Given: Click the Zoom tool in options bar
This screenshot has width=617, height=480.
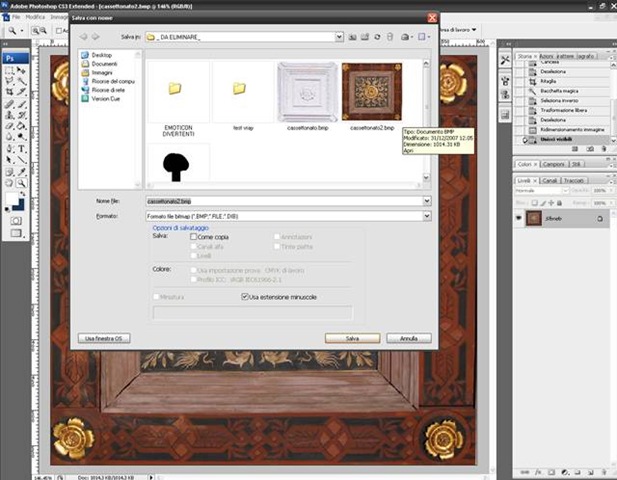Looking at the screenshot, I should point(12,31).
